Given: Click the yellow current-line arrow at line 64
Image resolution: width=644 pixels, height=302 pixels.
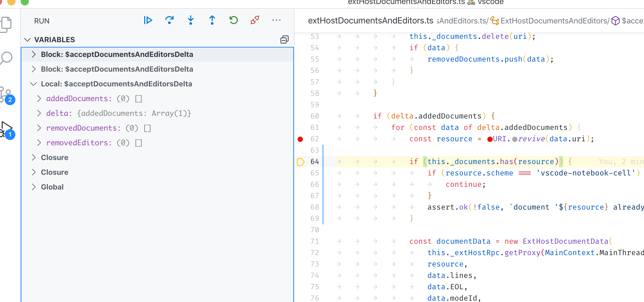Looking at the screenshot, I should pyautogui.click(x=301, y=162).
